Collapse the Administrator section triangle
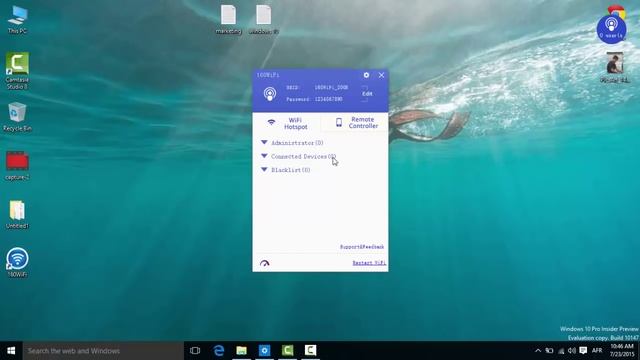This screenshot has width=640, height=360. point(264,142)
